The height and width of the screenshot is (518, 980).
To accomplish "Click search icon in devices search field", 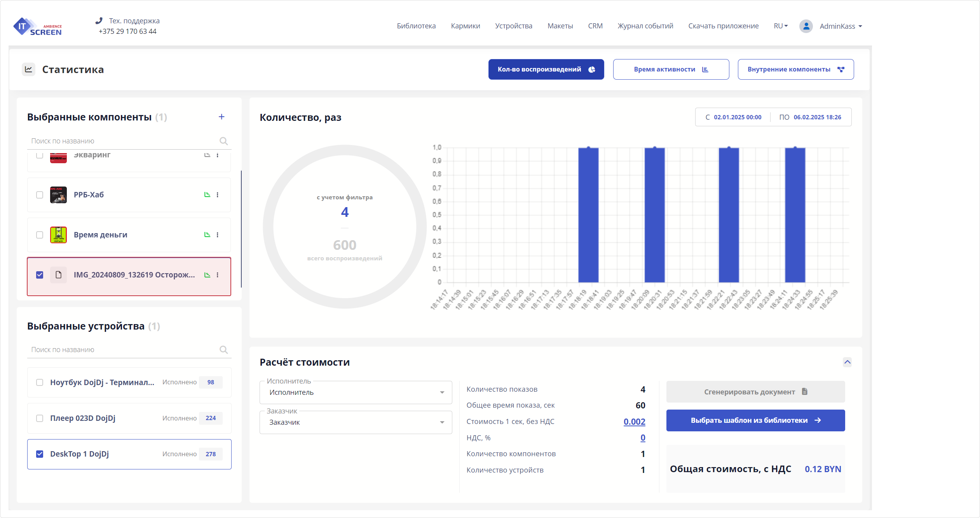I will click(x=223, y=350).
